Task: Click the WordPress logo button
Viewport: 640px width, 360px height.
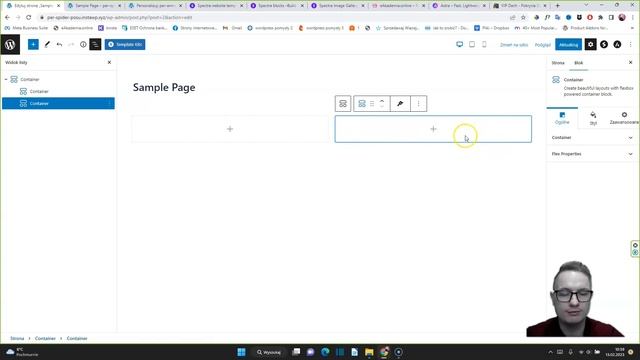Action: (10, 44)
